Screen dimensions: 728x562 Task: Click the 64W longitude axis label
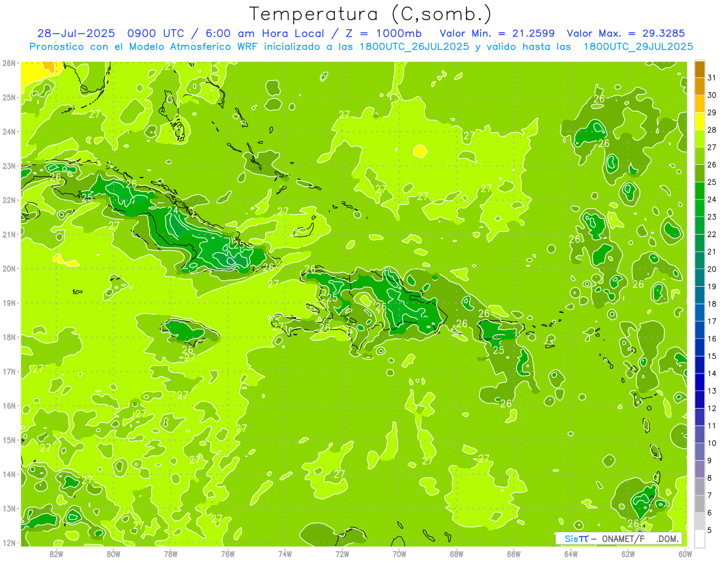click(571, 554)
